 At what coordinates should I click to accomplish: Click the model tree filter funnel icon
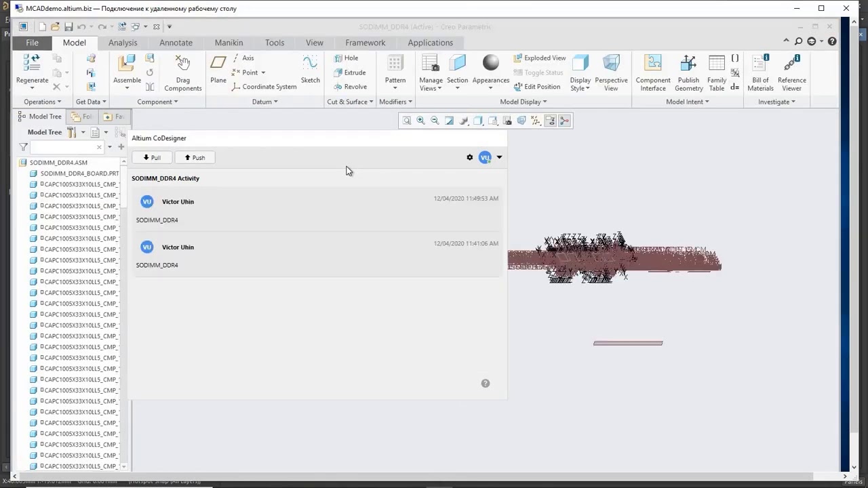pyautogui.click(x=23, y=147)
